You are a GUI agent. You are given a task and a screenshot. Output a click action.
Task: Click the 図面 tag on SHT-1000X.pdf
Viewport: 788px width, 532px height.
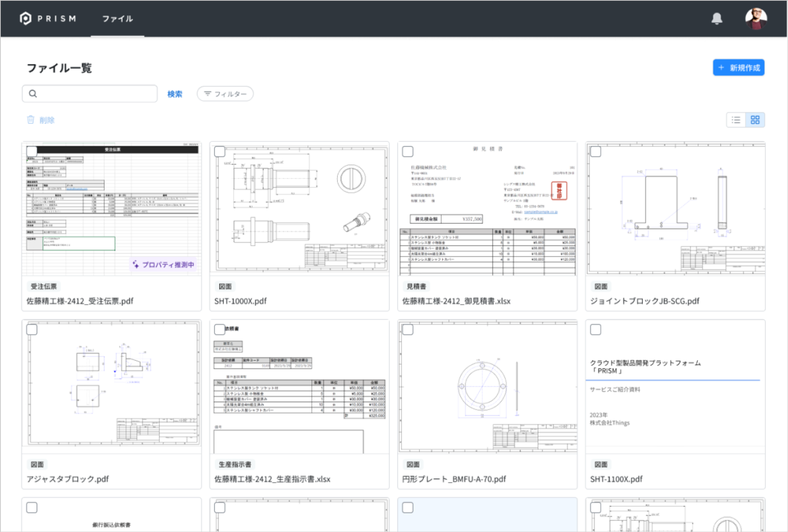tap(225, 287)
